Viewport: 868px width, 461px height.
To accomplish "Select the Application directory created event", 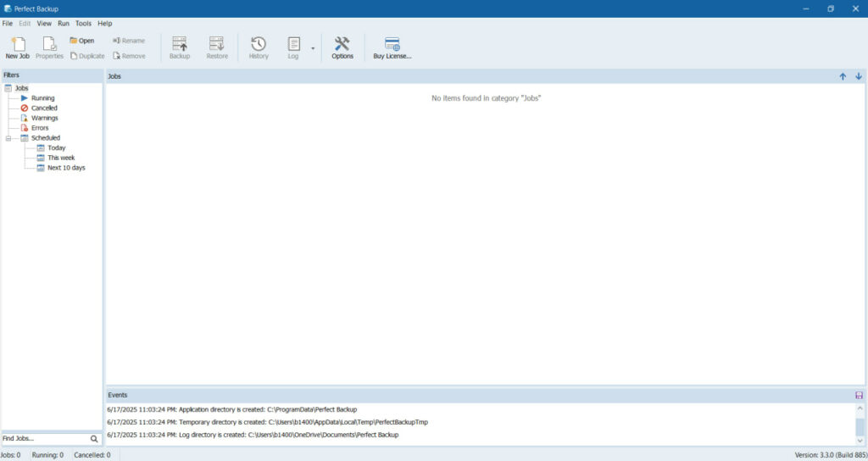I will click(232, 409).
